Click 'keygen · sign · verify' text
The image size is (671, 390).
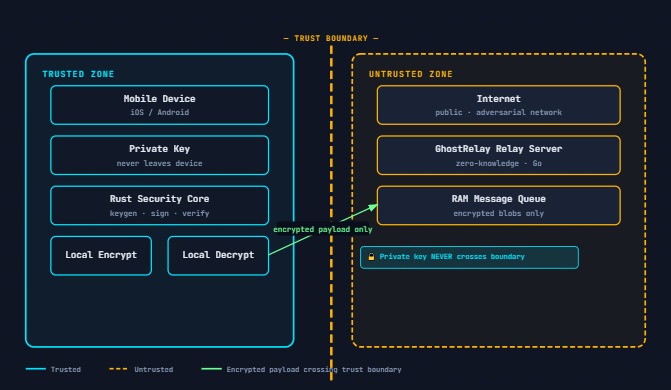click(160, 213)
